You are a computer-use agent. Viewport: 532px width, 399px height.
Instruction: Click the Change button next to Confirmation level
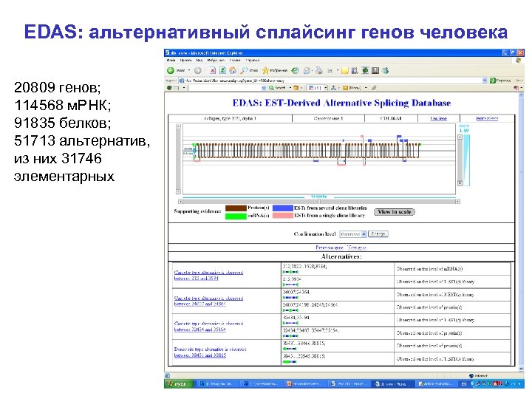[378, 234]
